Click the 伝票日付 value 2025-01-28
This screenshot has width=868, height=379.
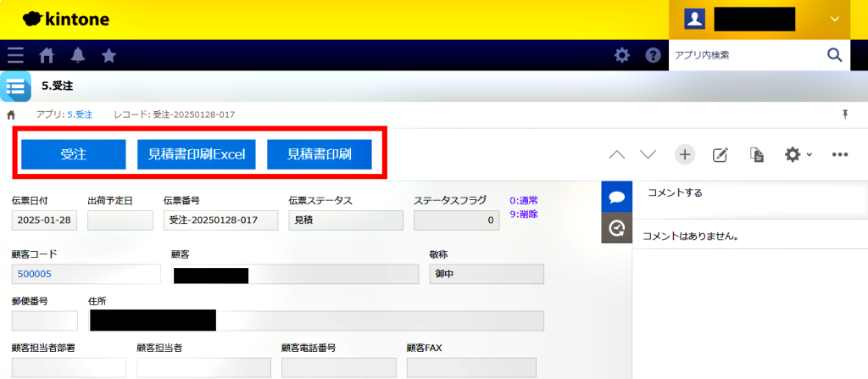pyautogui.click(x=44, y=220)
